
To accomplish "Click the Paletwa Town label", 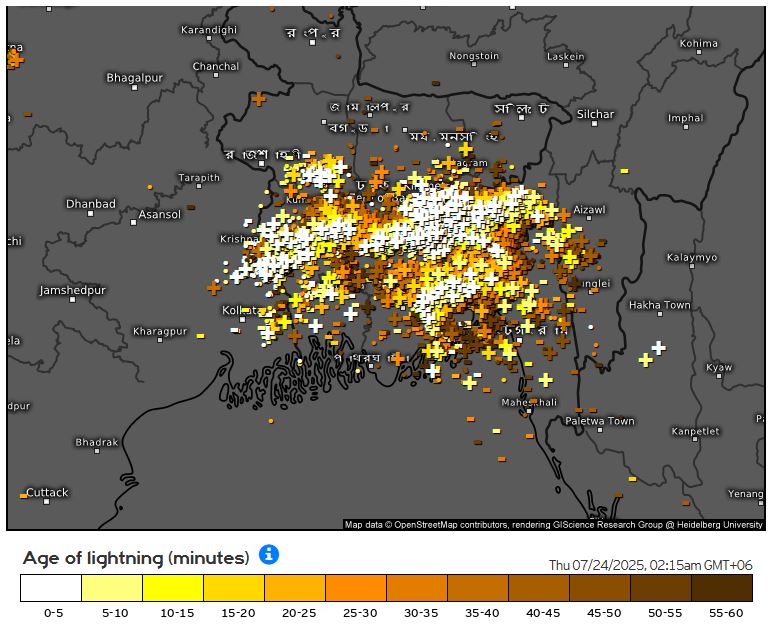I will tap(600, 421).
